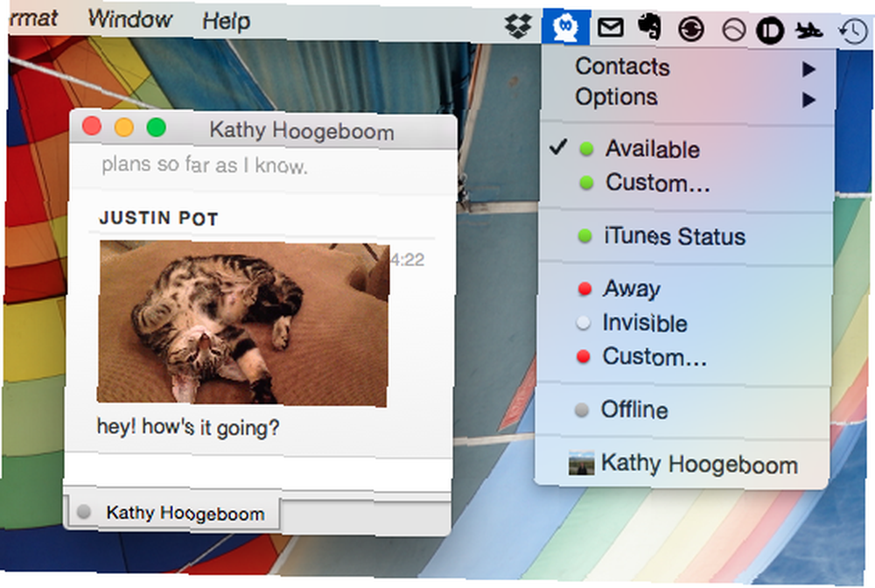
Task: Open the Evernote elephant menu bar icon
Action: 649,27
